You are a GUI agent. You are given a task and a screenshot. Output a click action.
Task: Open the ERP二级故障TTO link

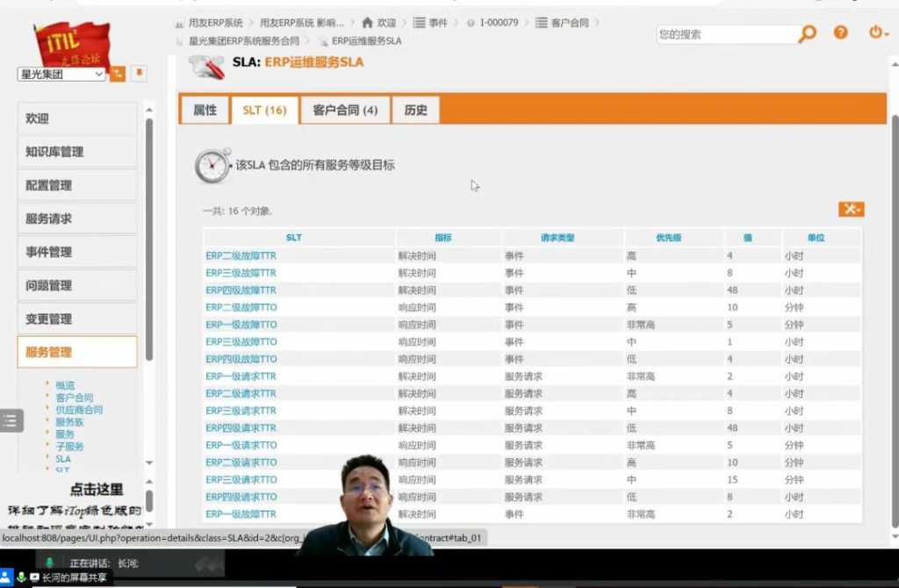pos(241,307)
